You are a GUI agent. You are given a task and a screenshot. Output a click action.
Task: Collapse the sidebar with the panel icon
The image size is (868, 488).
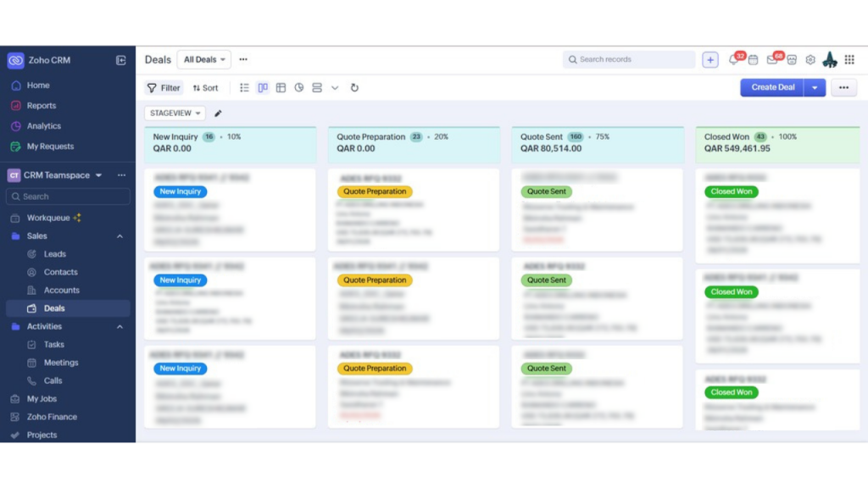pos(121,60)
